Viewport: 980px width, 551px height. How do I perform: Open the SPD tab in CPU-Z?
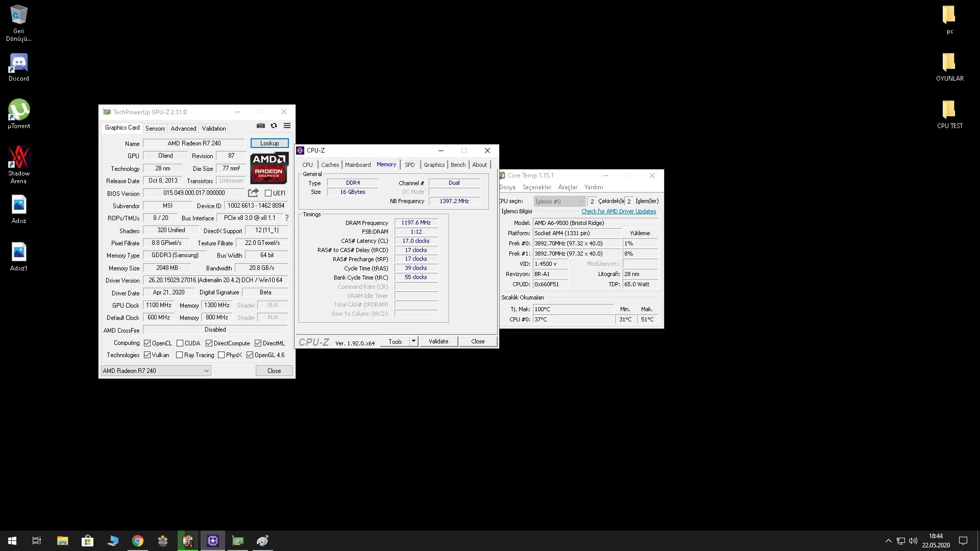click(x=409, y=165)
